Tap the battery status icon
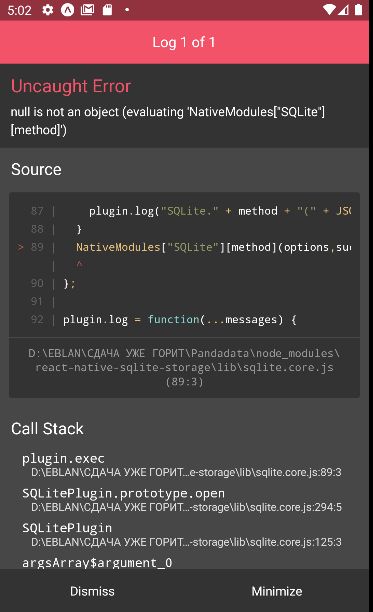373x612 pixels. click(x=358, y=10)
